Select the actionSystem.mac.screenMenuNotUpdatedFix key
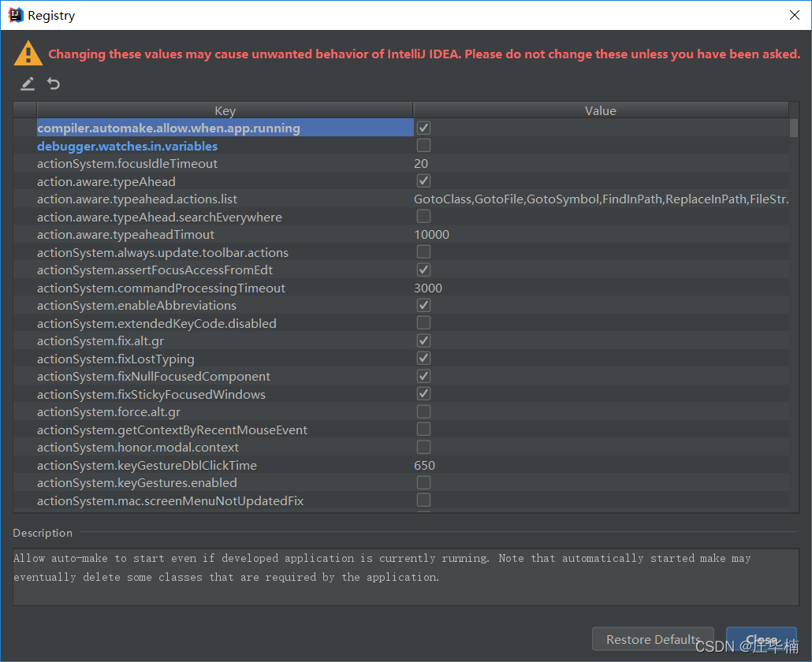 (x=170, y=500)
